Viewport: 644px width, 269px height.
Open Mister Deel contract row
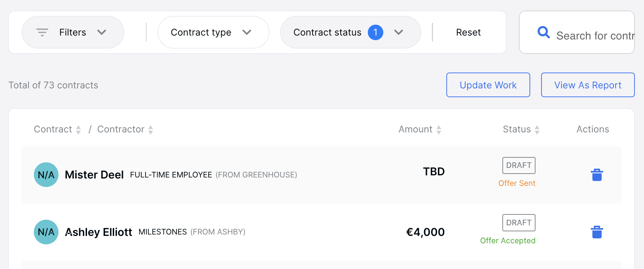tap(322, 175)
